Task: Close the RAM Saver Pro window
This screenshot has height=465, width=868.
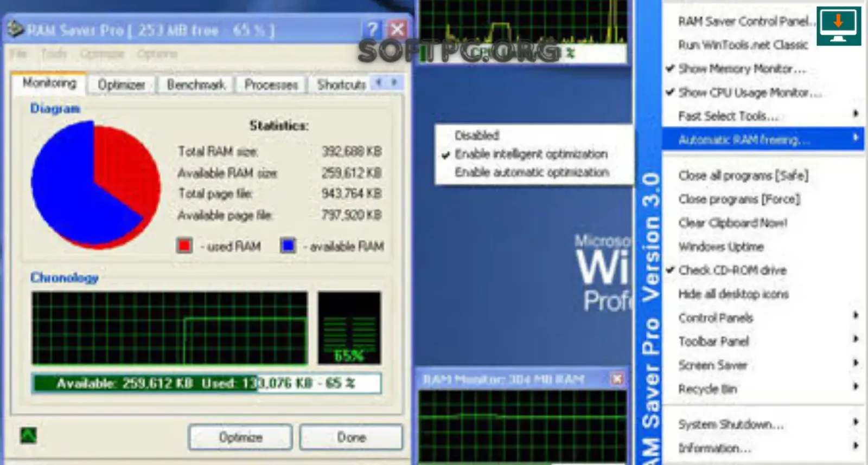Action: coord(398,29)
